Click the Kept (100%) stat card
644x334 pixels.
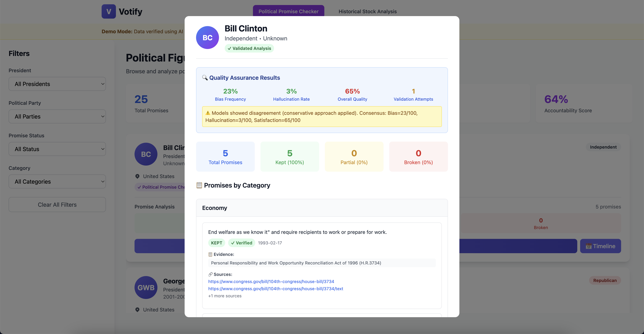tap(289, 157)
